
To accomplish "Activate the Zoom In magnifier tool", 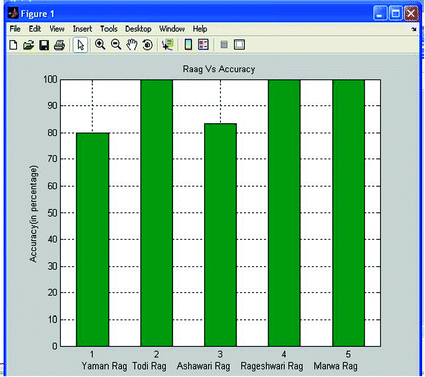I will 100,45.
